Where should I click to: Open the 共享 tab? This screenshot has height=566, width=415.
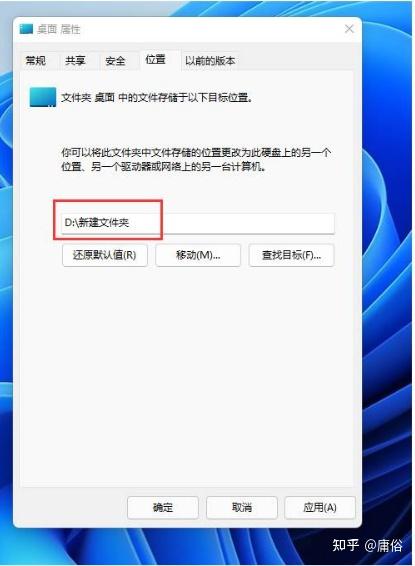coord(75,60)
